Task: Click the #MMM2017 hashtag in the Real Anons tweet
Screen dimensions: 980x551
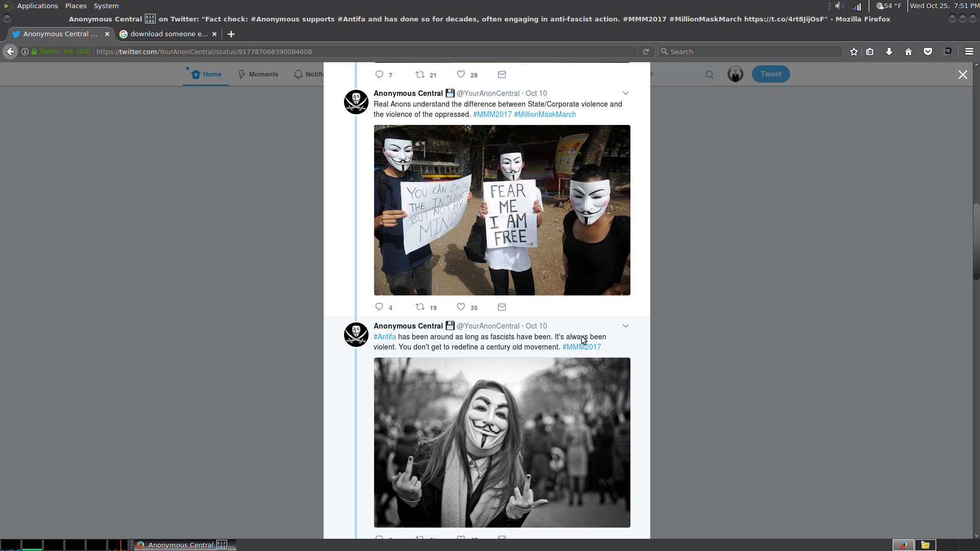Action: tap(492, 114)
